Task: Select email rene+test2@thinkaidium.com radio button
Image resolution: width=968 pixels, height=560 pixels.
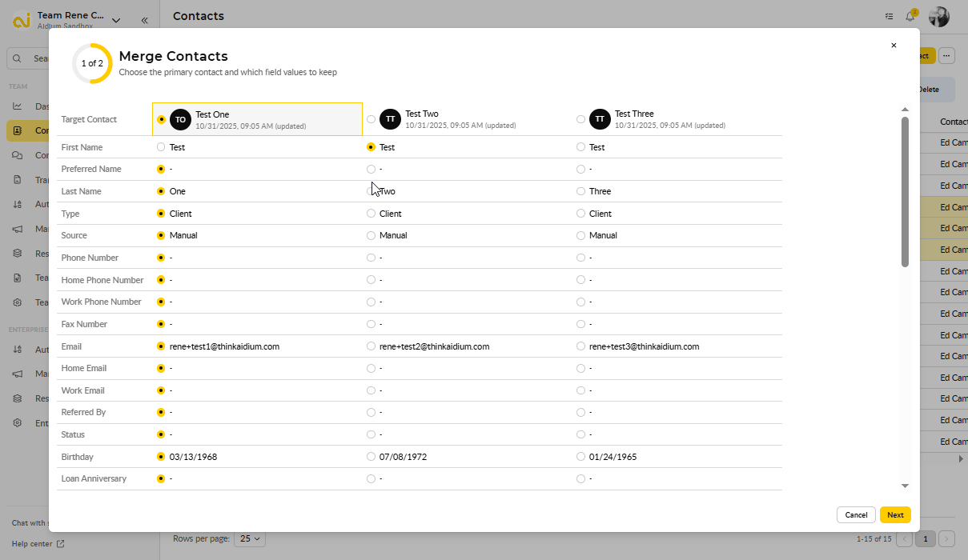Action: click(371, 346)
